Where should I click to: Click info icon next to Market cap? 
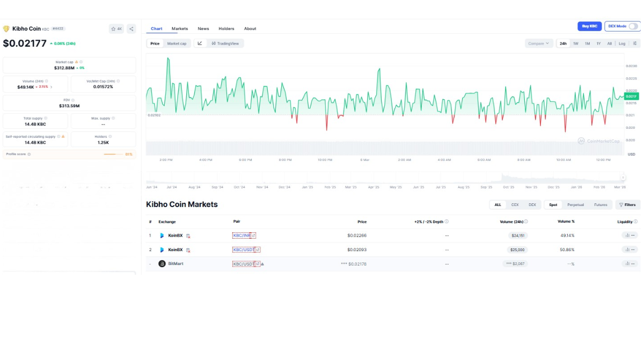81,62
